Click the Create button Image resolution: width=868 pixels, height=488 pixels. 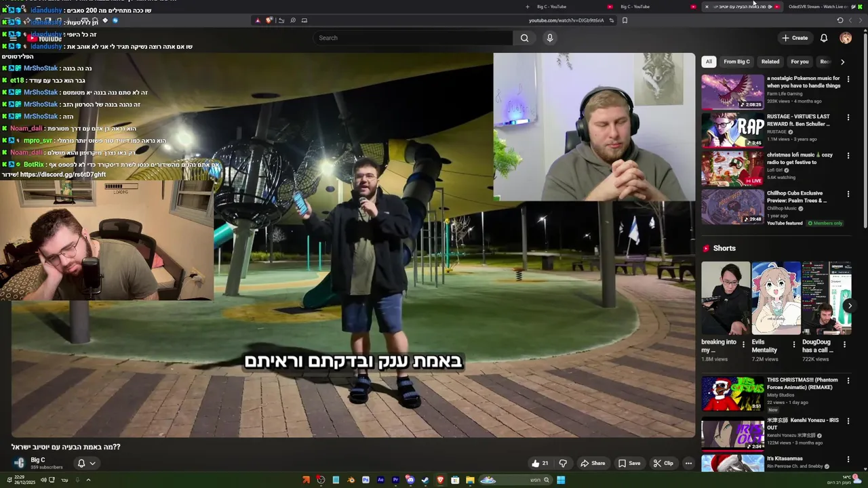[795, 38]
